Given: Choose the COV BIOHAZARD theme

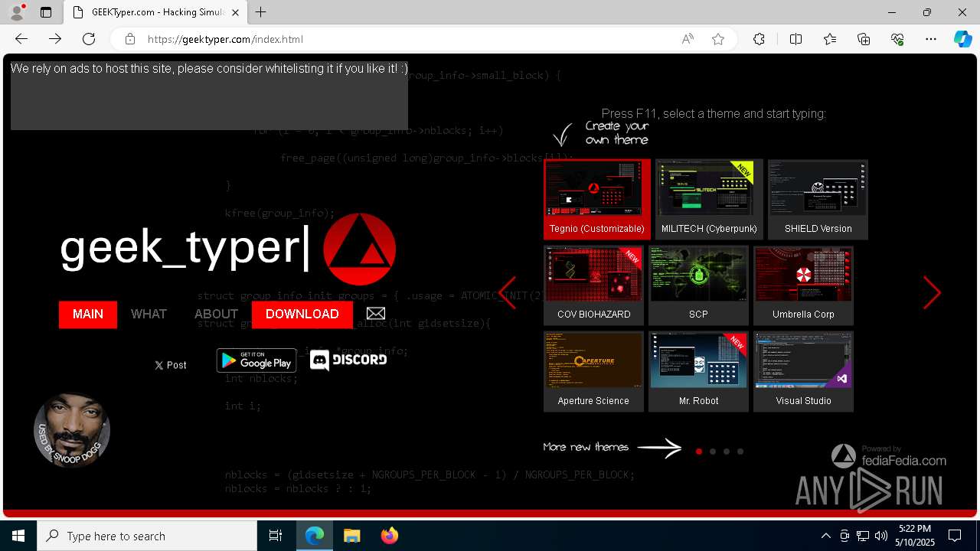Looking at the screenshot, I should click(x=594, y=285).
